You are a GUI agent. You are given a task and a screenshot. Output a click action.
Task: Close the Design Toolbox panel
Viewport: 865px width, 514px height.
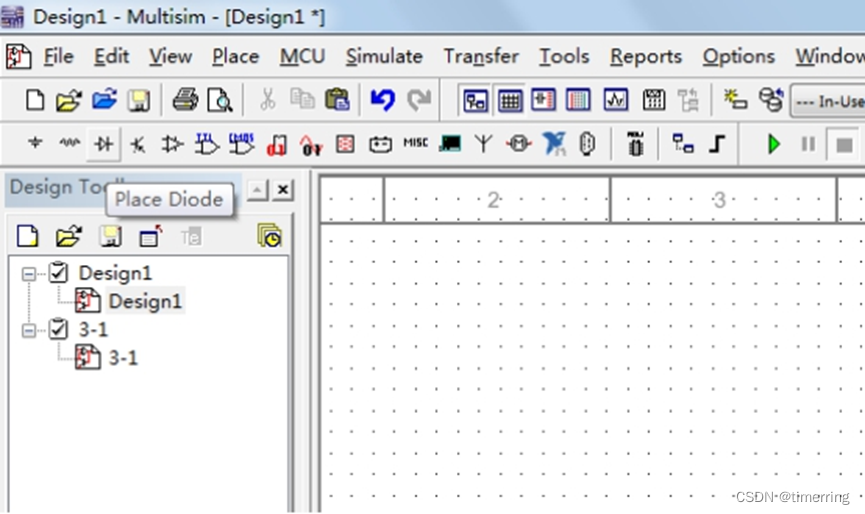(283, 190)
